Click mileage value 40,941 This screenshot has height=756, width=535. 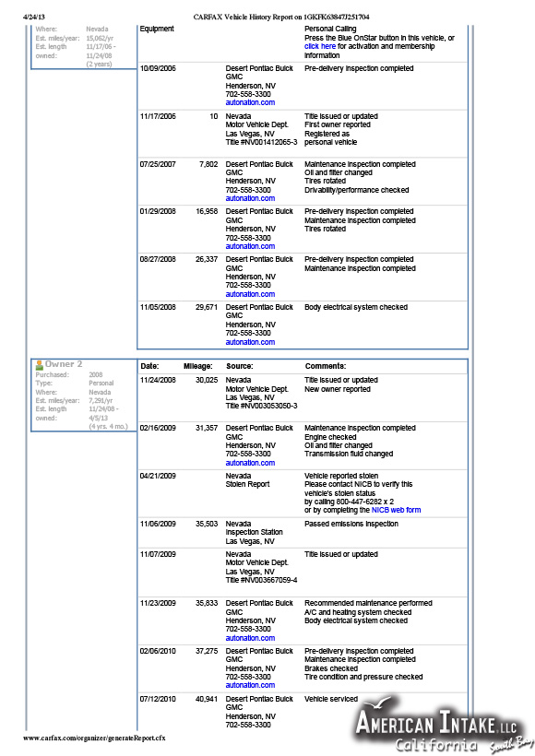click(207, 699)
